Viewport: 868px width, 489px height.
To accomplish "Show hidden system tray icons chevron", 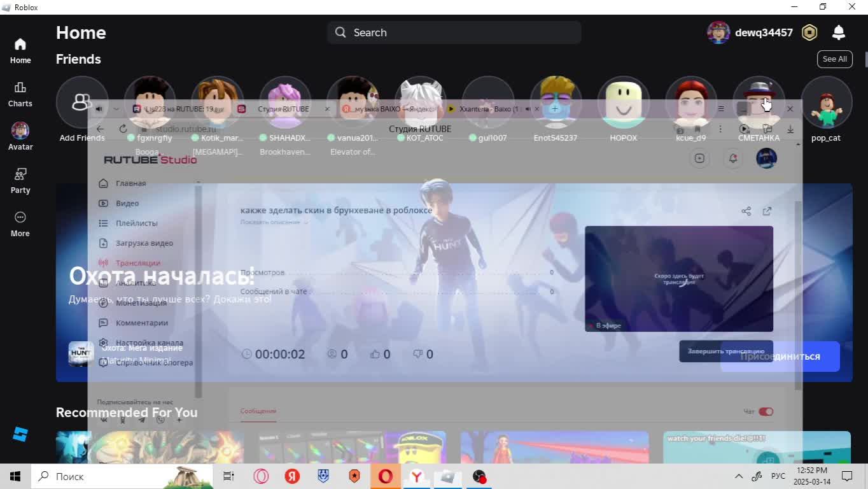I will [738, 476].
